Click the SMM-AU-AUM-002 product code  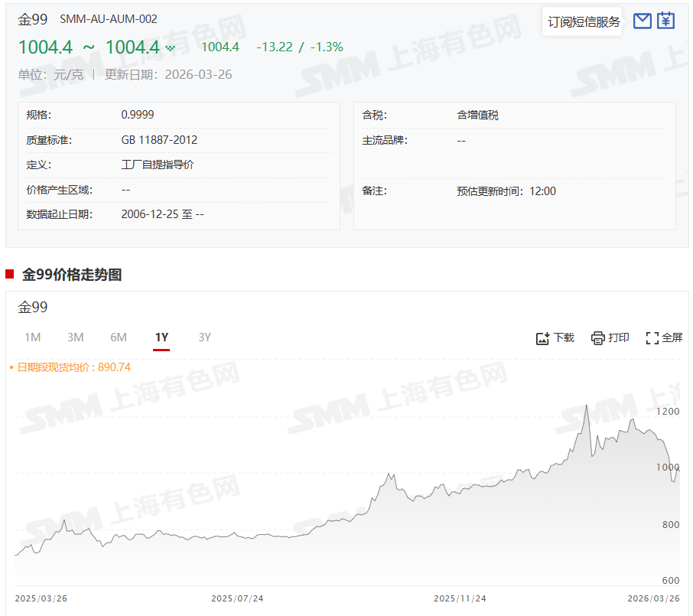pyautogui.click(x=109, y=19)
